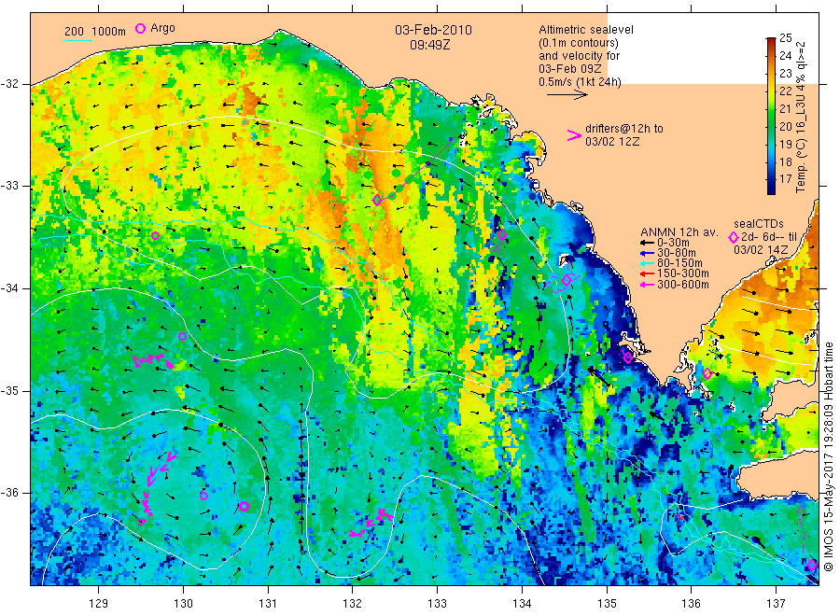Click the '2d- 6d-- til' legend text
Viewport: 840px width, 616px height.
click(769, 237)
